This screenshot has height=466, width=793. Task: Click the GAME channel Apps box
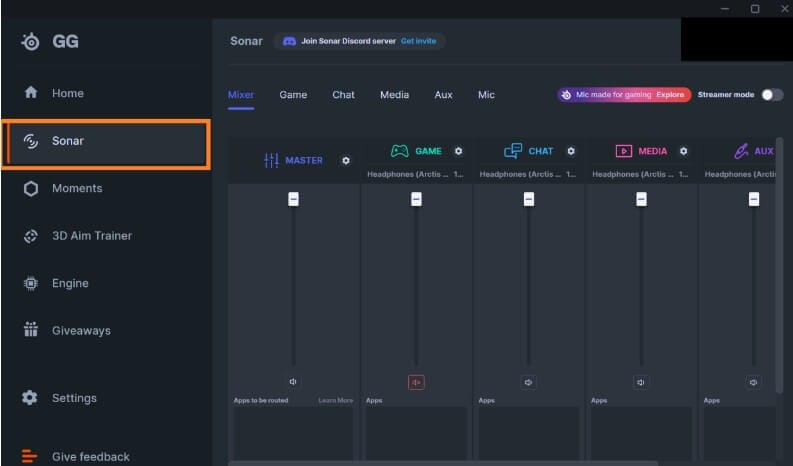coord(416,433)
